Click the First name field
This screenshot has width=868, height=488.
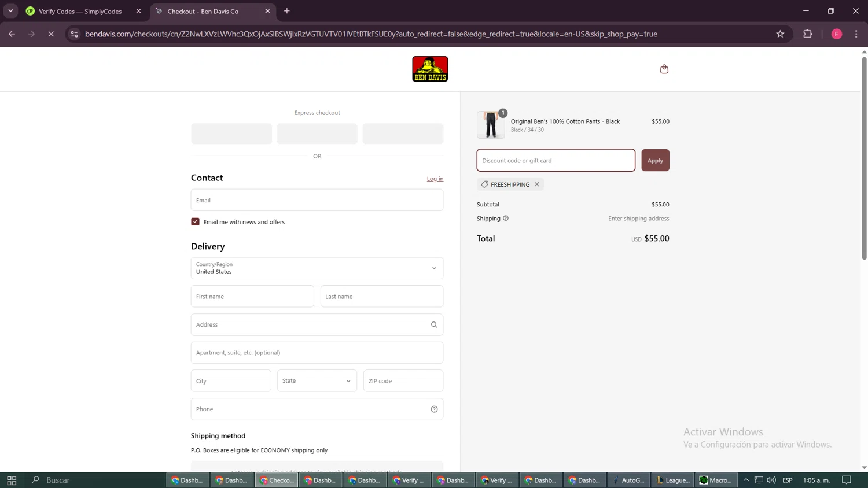pyautogui.click(x=252, y=297)
